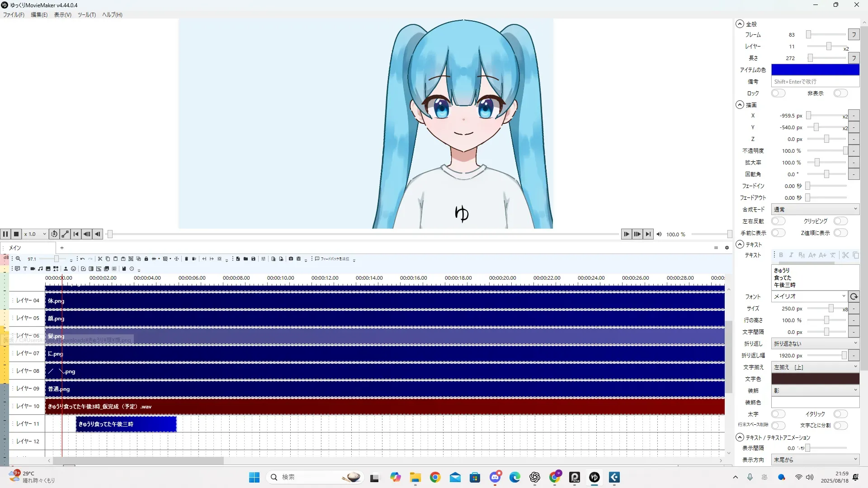
Task: Open the 合成モード dropdown
Action: click(815, 209)
